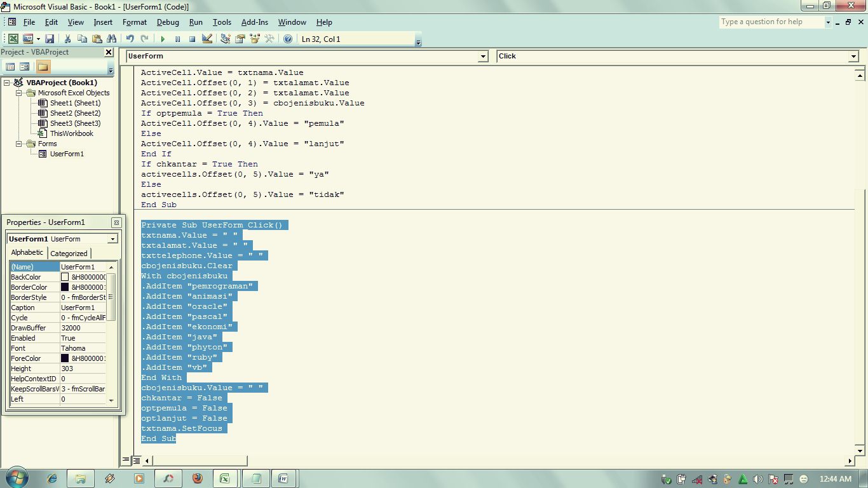
Task: Select ThisWorkbook in project tree
Action: pos(71,133)
